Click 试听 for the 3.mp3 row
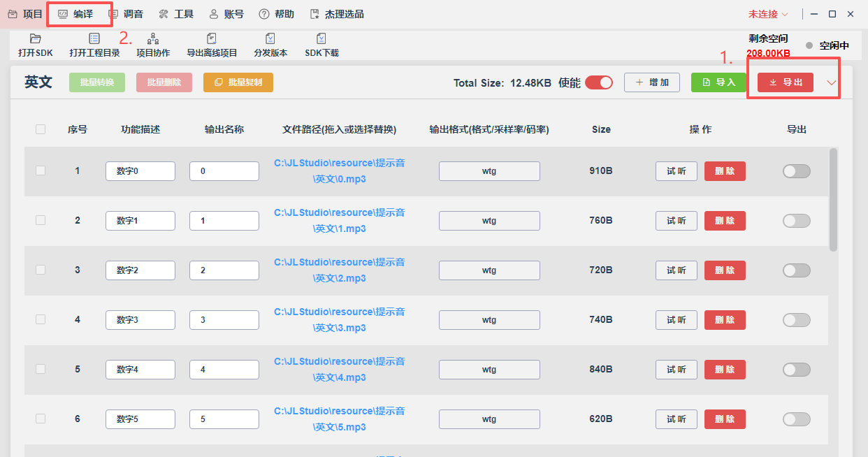Screen dimensions: 868x457 point(677,320)
